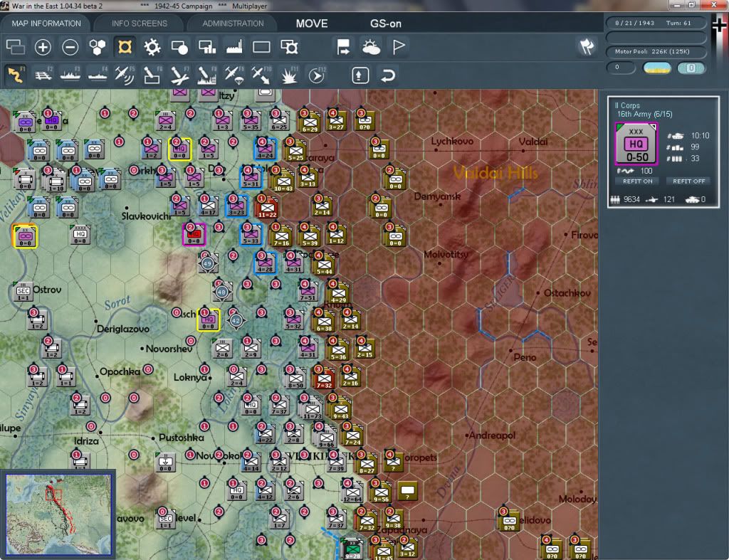Select the F8 bomb city icon
The width and height of the screenshot is (729, 560).
tap(207, 75)
